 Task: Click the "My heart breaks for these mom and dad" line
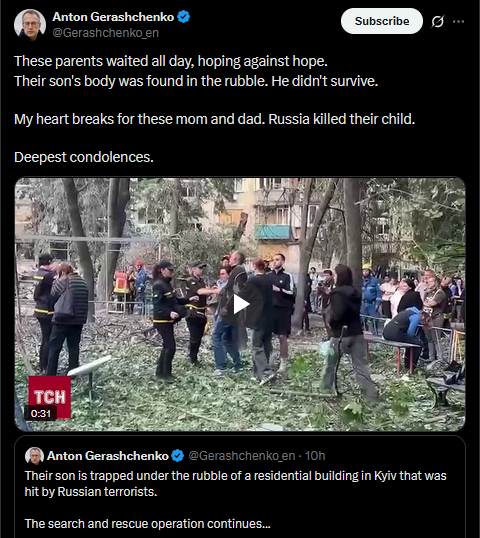pyautogui.click(x=139, y=119)
